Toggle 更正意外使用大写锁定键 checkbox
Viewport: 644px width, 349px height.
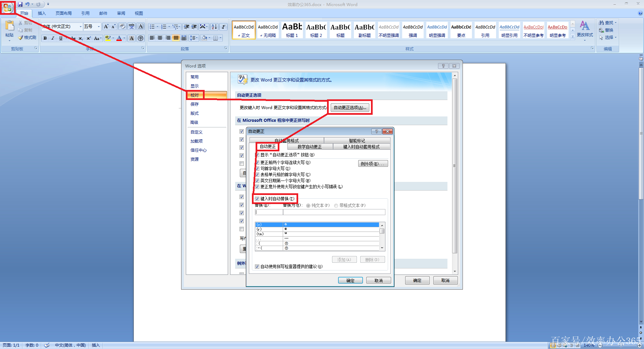(x=257, y=187)
